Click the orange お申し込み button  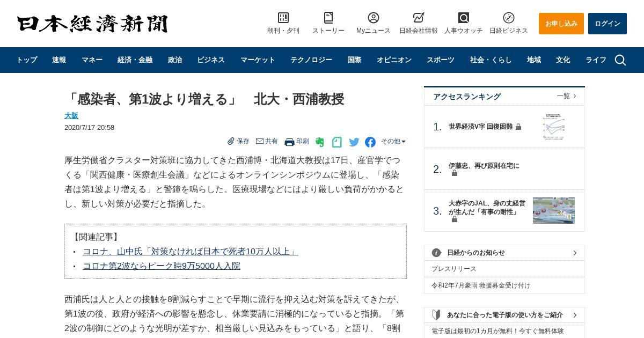561,24
